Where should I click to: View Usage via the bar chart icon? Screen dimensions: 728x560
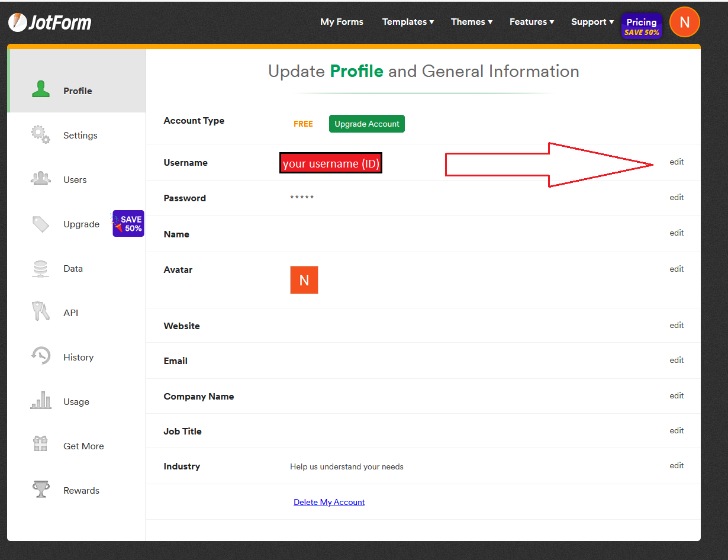[x=40, y=400]
